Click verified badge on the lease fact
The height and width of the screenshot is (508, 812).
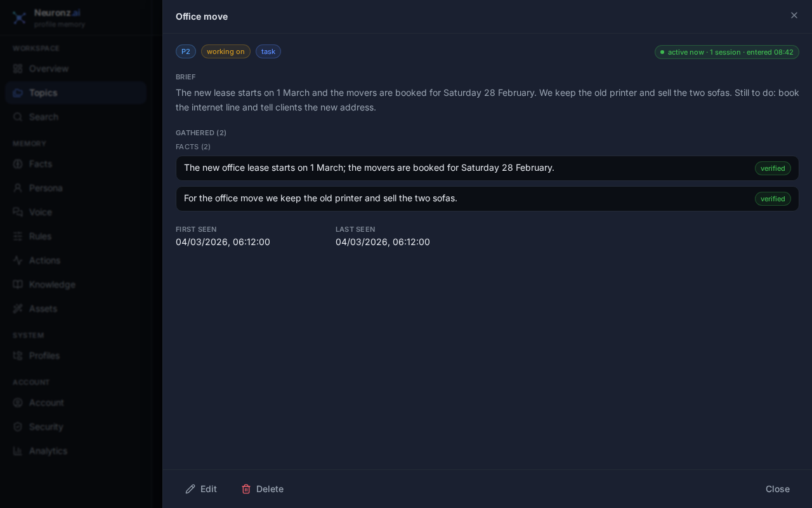(773, 168)
